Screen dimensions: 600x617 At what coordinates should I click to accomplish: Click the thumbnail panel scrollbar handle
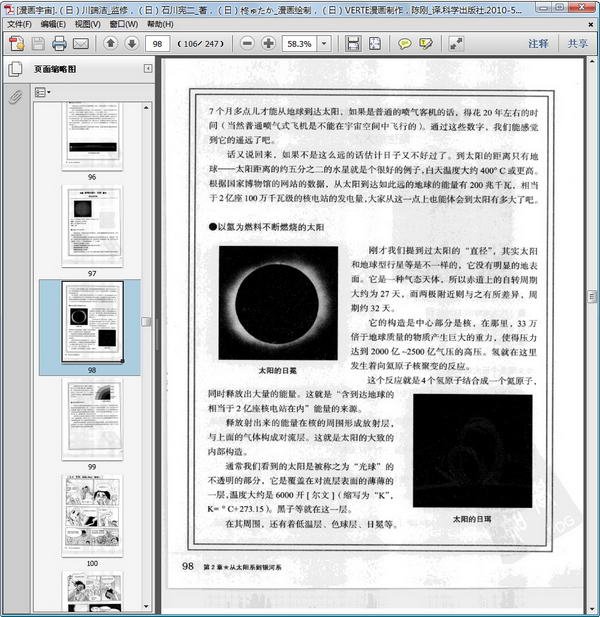click(x=146, y=322)
